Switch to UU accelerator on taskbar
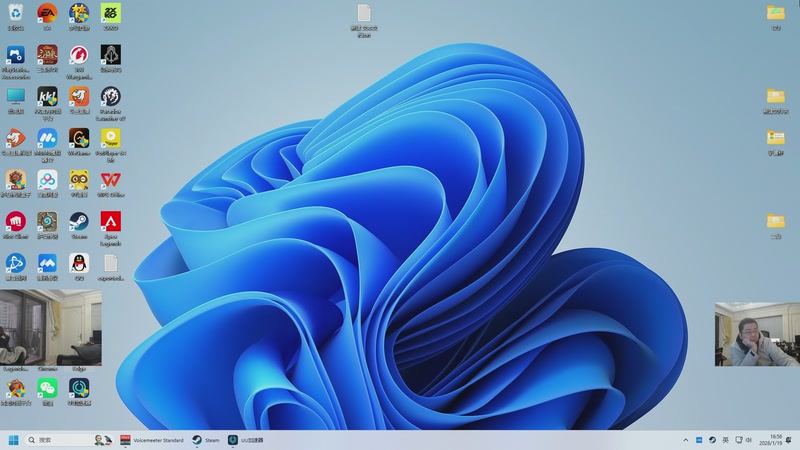This screenshot has height=450, width=800. point(246,440)
